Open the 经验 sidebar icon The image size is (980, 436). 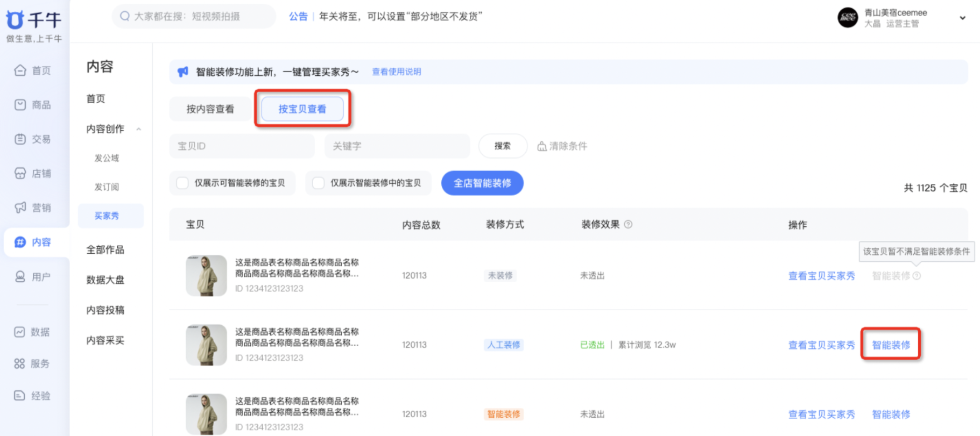pos(19,396)
